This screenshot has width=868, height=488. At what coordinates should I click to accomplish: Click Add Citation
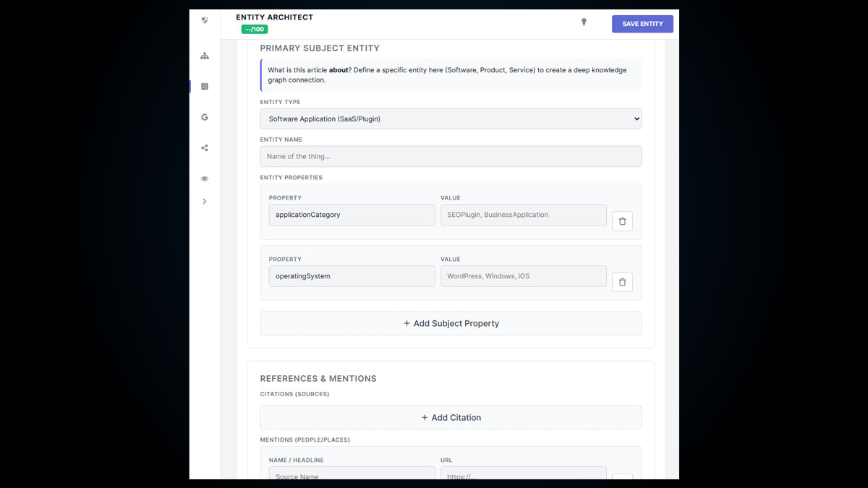(450, 417)
